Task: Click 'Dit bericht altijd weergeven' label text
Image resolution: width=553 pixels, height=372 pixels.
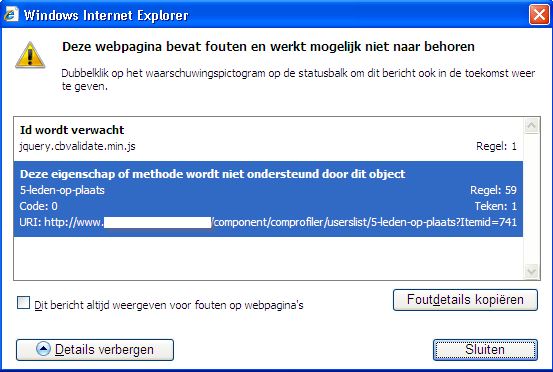Action: (169, 305)
